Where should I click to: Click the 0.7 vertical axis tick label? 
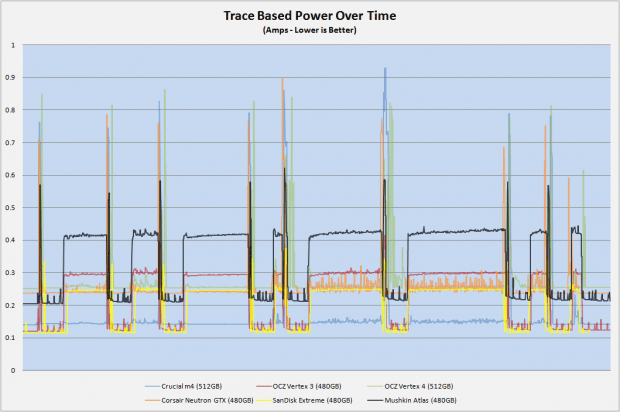point(11,143)
